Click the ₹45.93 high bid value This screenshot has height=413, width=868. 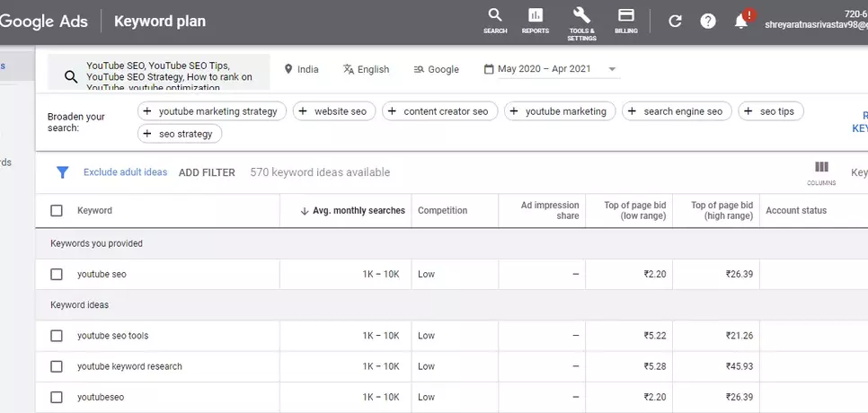[x=740, y=366]
